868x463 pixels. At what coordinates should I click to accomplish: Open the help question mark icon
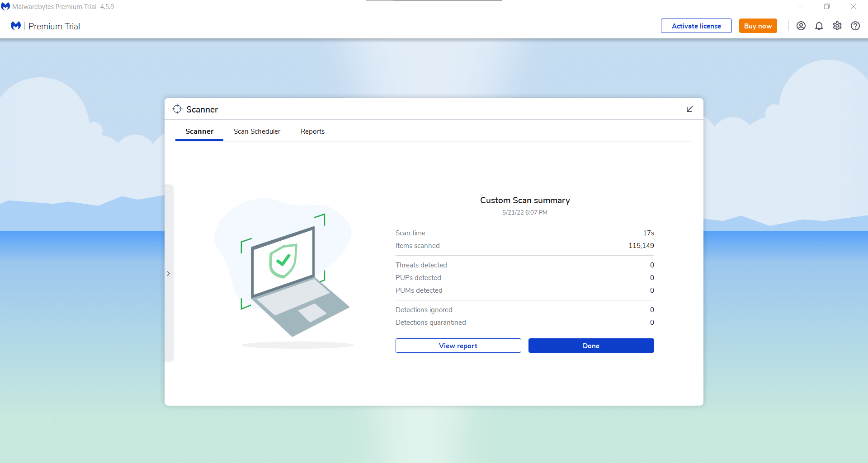tap(855, 26)
